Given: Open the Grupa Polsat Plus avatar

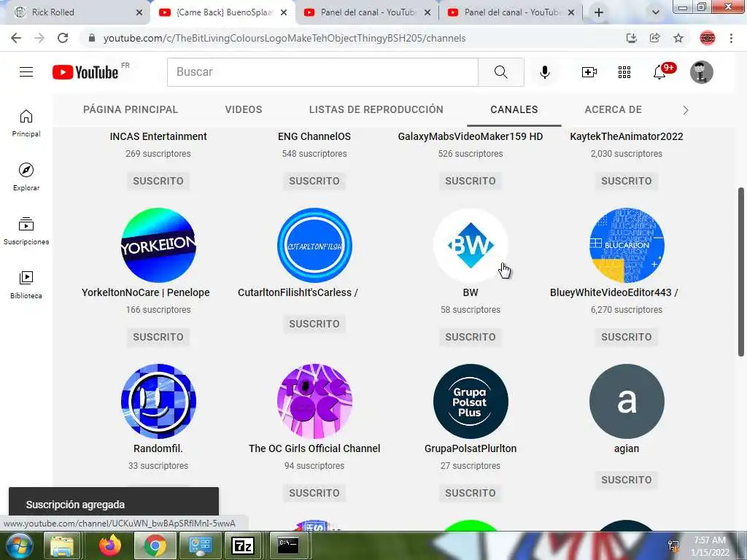Looking at the screenshot, I should [x=471, y=402].
